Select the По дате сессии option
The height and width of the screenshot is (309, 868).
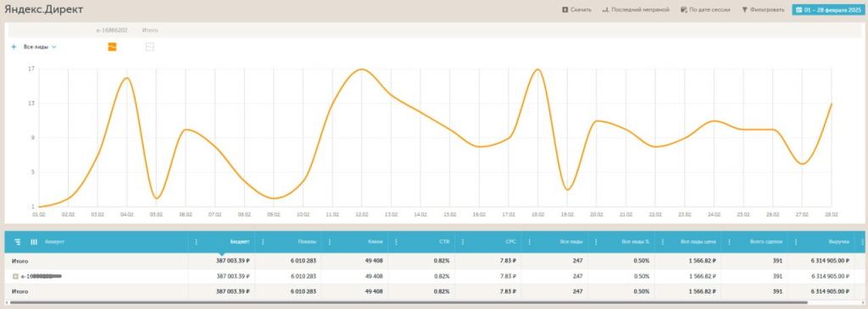(705, 9)
